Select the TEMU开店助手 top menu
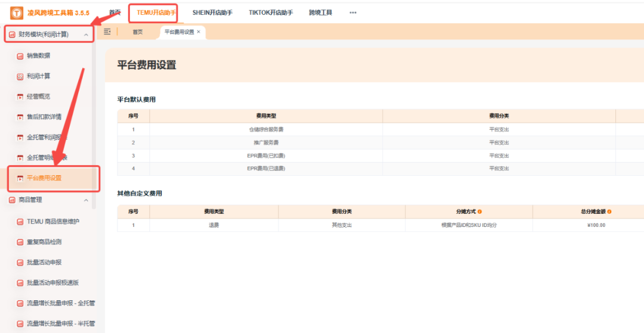The height and width of the screenshot is (333, 644). click(x=156, y=13)
